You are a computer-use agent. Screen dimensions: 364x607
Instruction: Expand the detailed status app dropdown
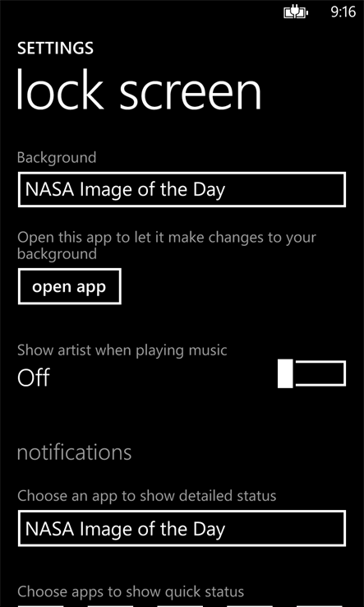(182, 528)
